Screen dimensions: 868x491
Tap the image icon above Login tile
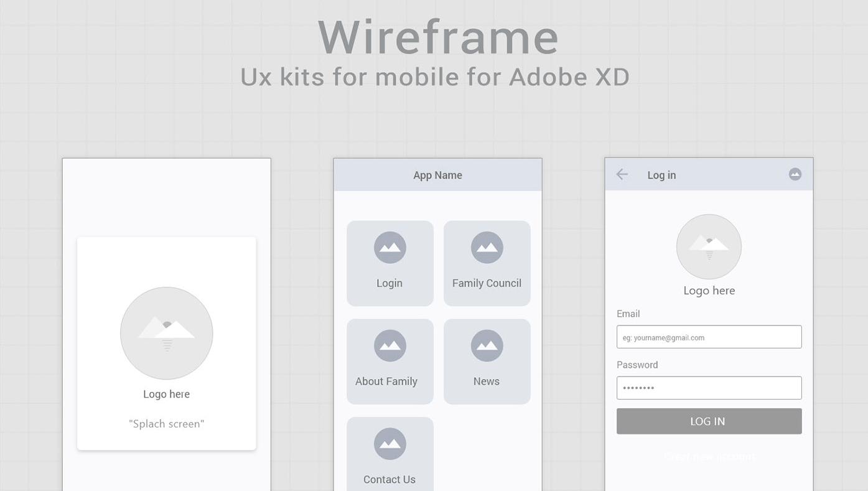pyautogui.click(x=390, y=248)
